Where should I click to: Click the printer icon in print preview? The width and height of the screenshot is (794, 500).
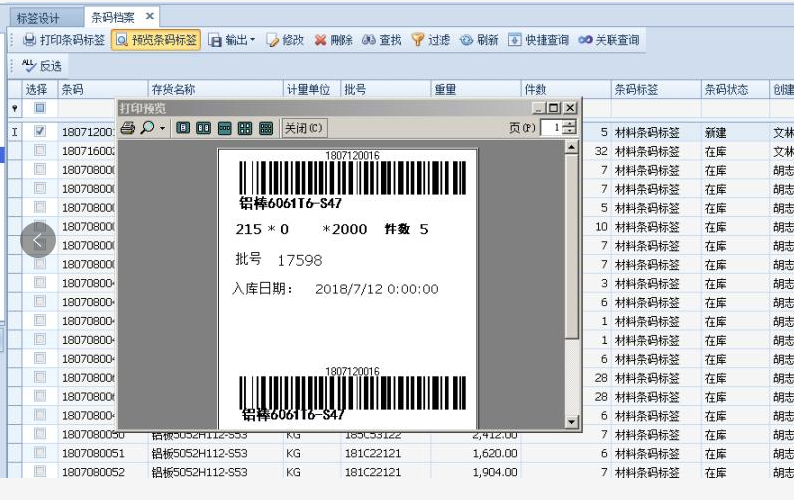[x=128, y=128]
